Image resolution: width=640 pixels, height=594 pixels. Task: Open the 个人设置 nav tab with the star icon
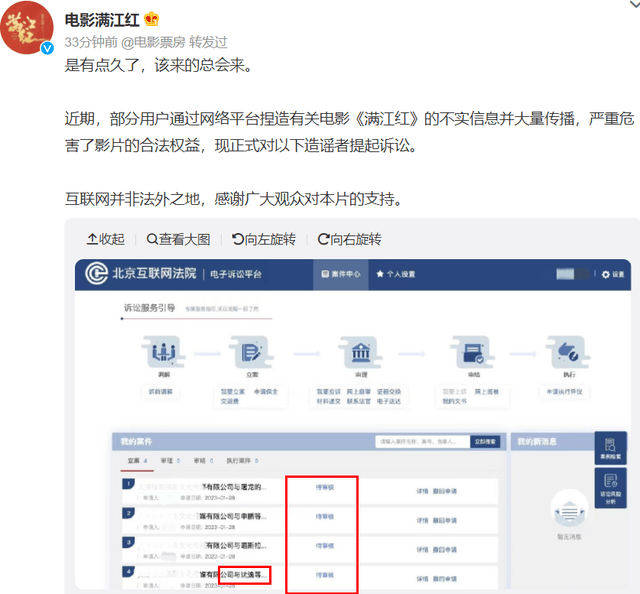tap(396, 274)
